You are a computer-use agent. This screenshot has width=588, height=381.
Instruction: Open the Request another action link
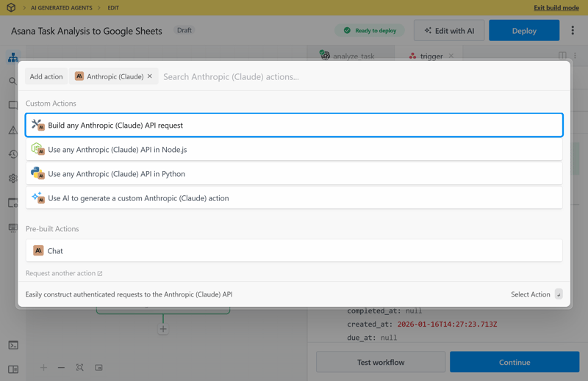64,273
